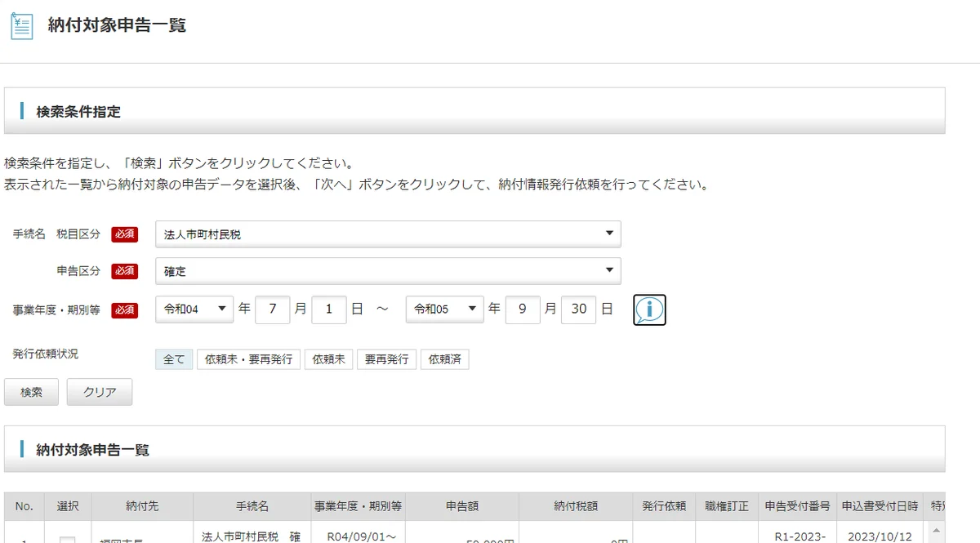This screenshot has width=980, height=543.
Task: Expand the end era dropdown 令和05
Action: [x=445, y=309]
